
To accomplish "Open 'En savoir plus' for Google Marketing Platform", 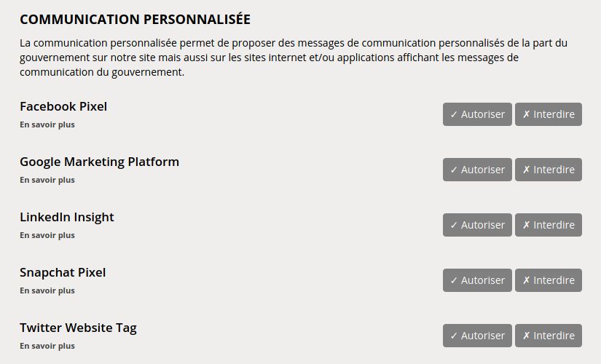I will coord(47,180).
